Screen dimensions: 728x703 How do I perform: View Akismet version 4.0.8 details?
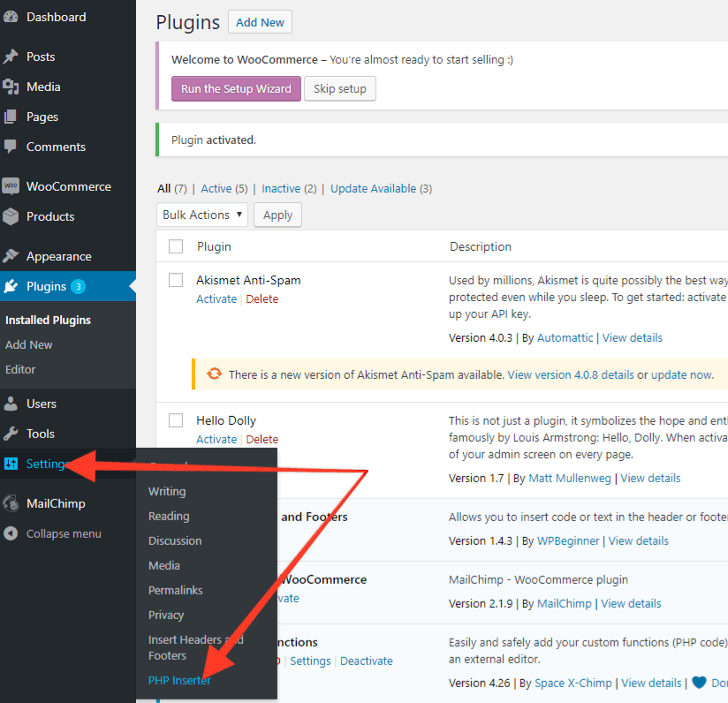coord(571,374)
